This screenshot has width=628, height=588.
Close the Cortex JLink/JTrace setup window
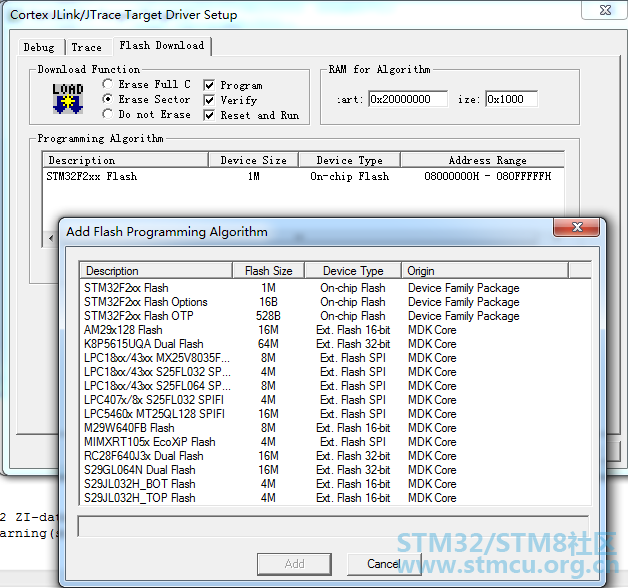point(605,10)
